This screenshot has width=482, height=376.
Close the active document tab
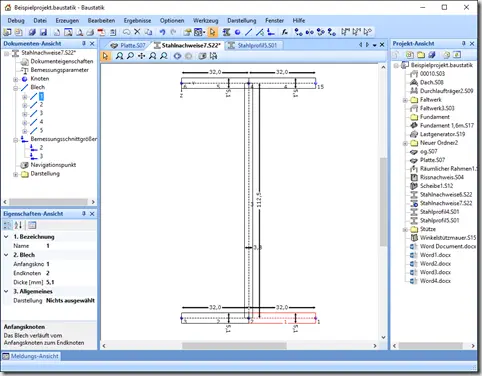(382, 45)
